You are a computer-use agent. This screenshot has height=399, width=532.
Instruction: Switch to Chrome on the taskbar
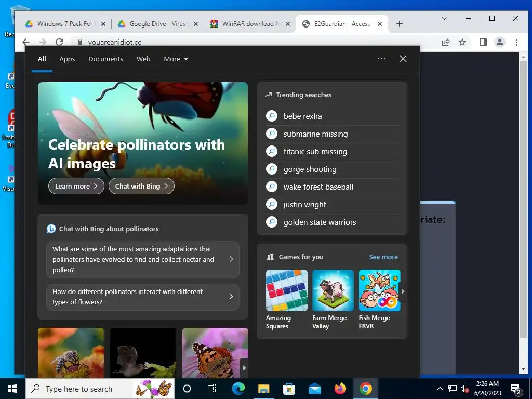point(365,389)
